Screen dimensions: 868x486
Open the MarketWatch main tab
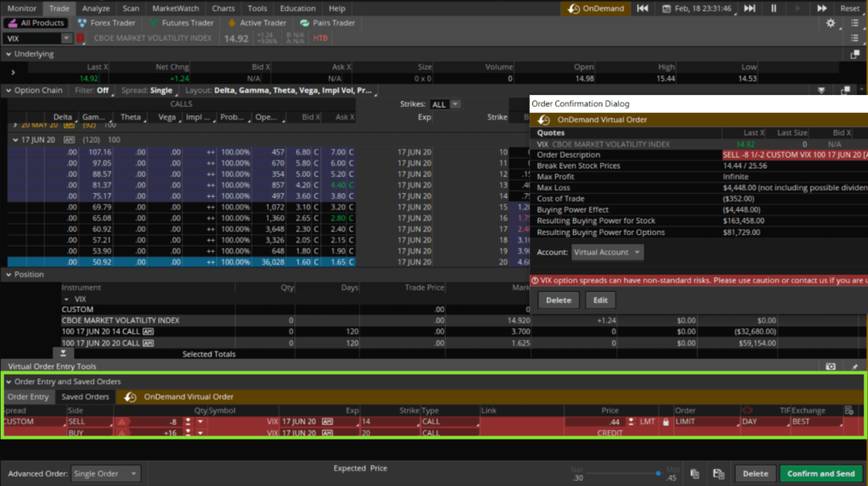pyautogui.click(x=175, y=8)
